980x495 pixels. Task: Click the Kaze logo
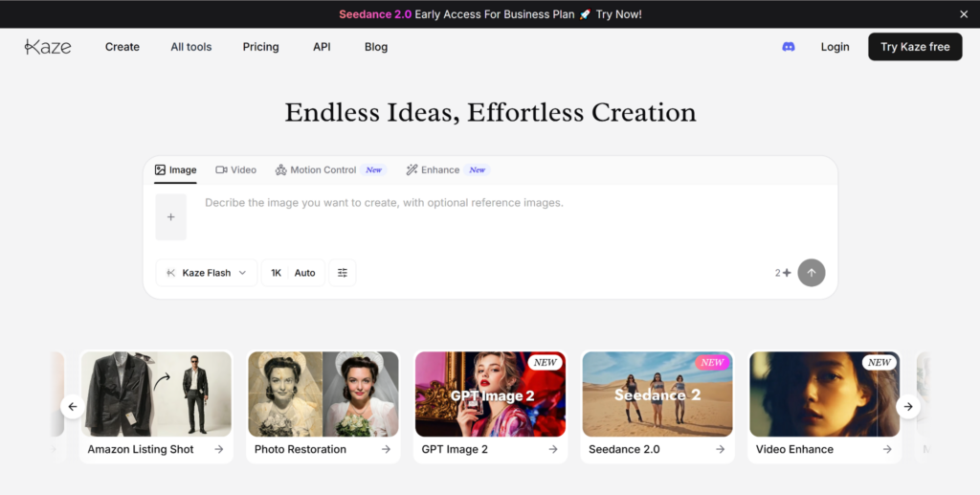coord(48,47)
